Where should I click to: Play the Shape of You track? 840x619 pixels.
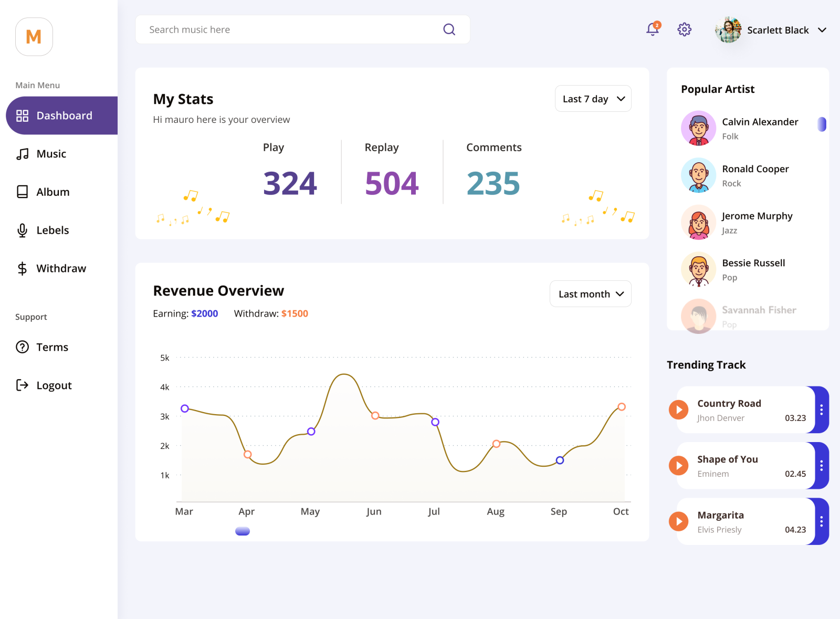(678, 466)
